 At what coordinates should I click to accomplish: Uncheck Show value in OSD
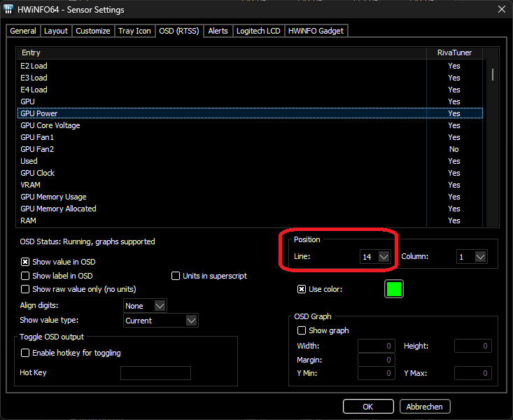tap(25, 262)
